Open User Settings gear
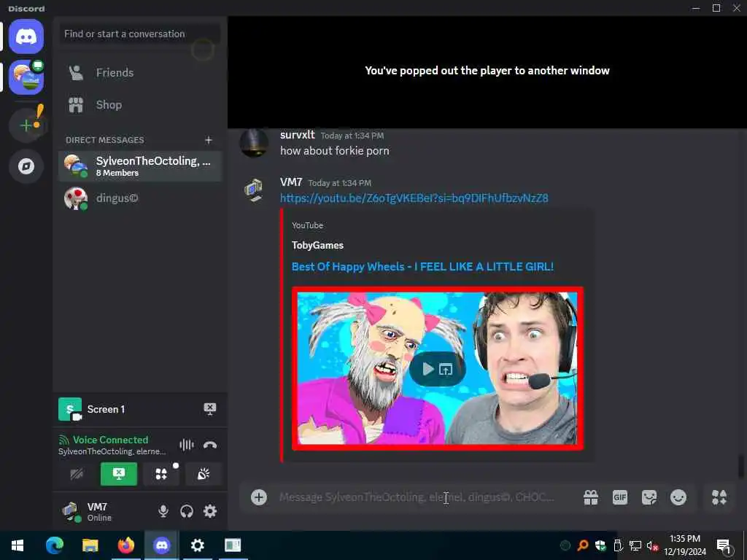 [x=209, y=511]
